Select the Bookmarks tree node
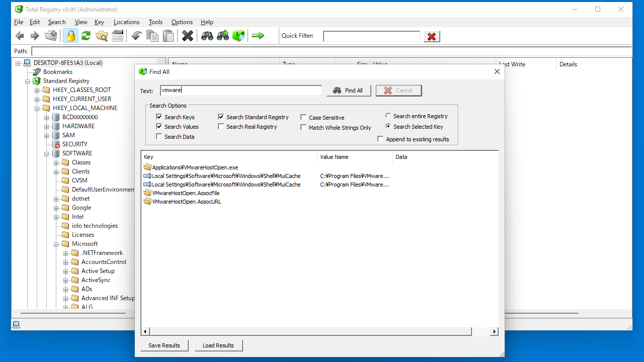Viewport: 644px width, 362px height. 58,72
